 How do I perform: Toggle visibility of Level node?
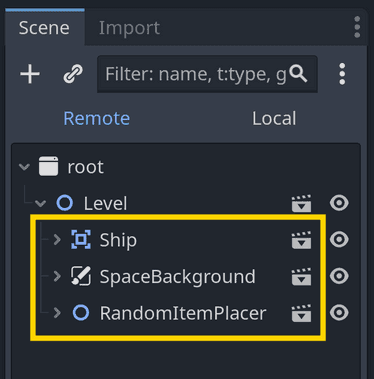click(x=339, y=203)
